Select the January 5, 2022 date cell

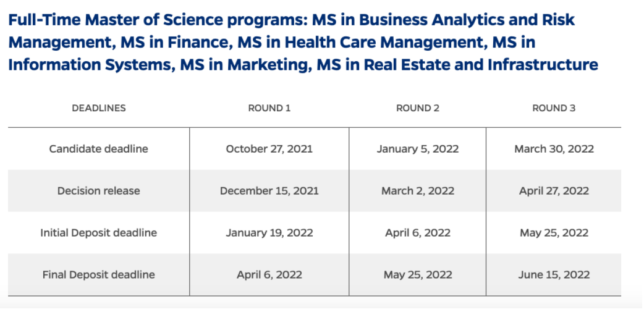point(418,149)
